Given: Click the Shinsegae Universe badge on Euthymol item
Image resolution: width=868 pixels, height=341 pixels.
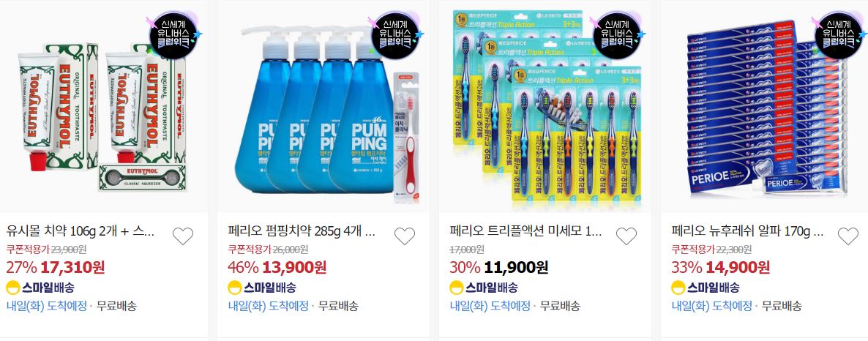Looking at the screenshot, I should tap(174, 34).
